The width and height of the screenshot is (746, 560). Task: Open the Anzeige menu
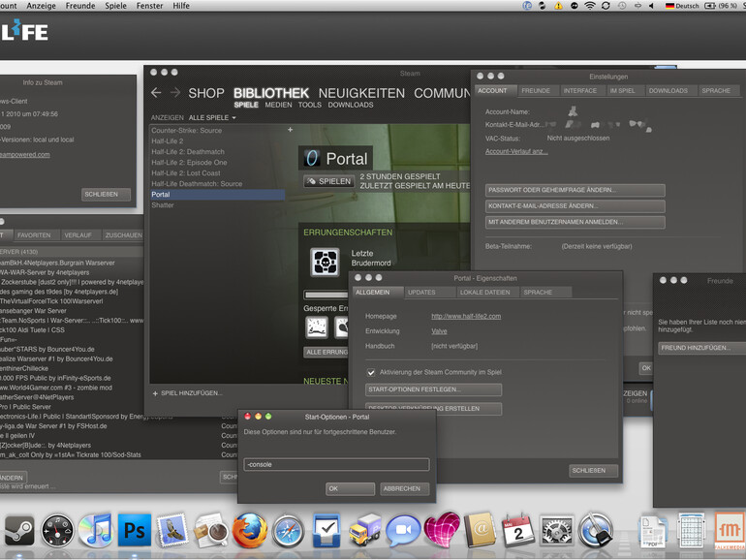pos(41,6)
